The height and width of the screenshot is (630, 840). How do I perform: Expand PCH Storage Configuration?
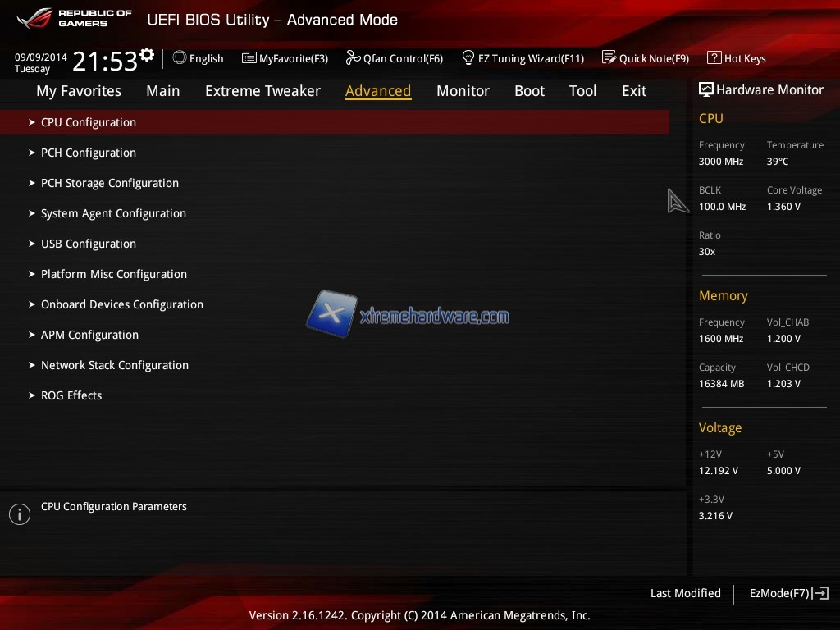(x=110, y=183)
